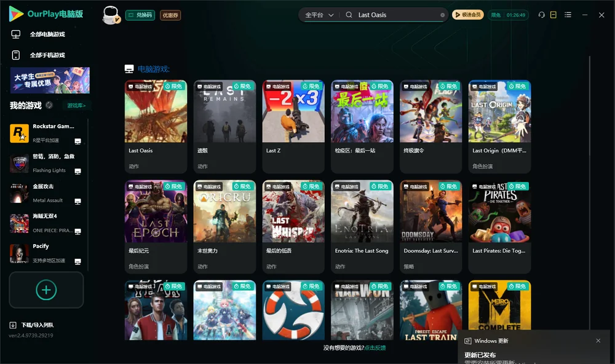Expand the 全平台 platform dropdown
Viewport: 615px width, 364px height.
coord(319,15)
